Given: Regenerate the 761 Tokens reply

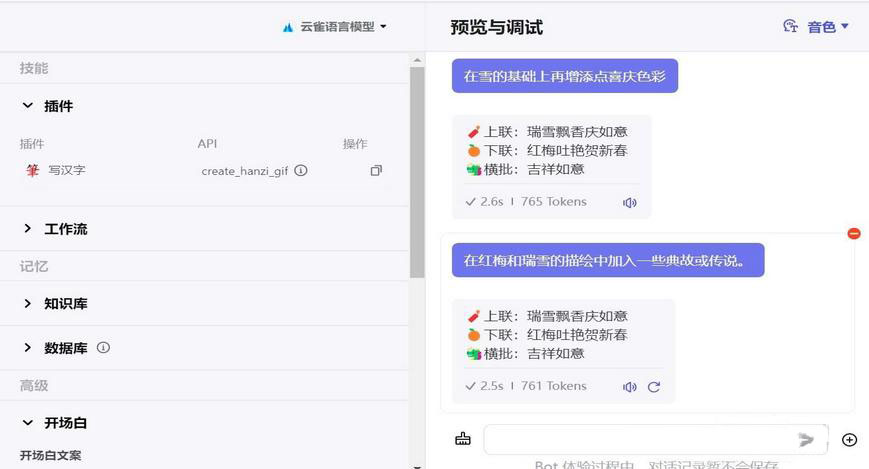Looking at the screenshot, I should (x=654, y=387).
